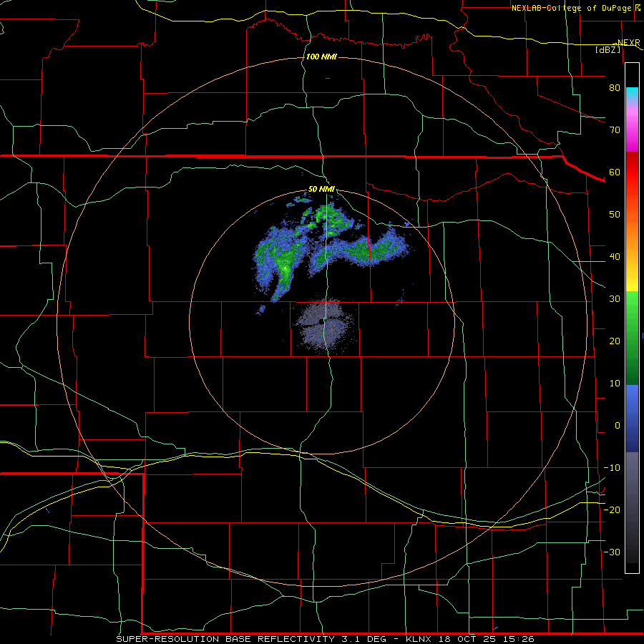Image resolution: width=644 pixels, height=644 pixels.
Task: Click the 70 value on the dBZ scale
Action: click(x=615, y=130)
